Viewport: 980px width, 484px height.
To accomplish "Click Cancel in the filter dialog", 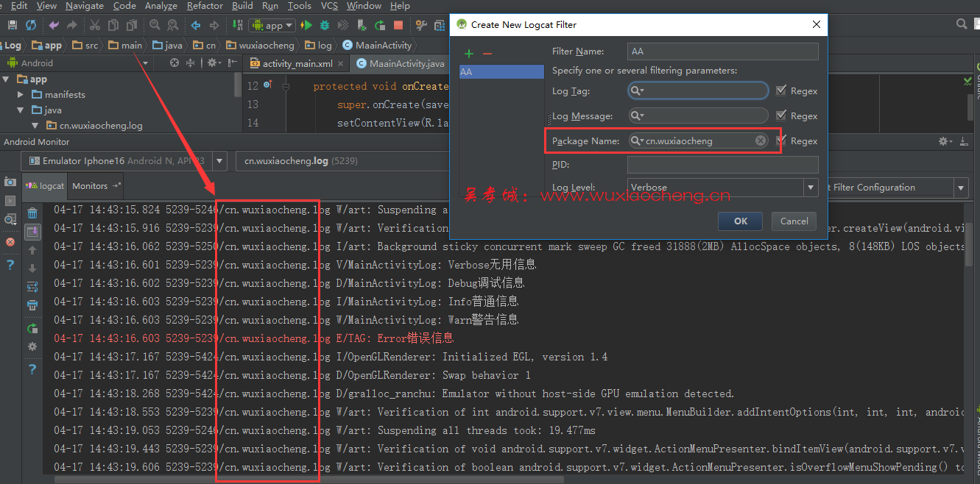I will coord(794,221).
